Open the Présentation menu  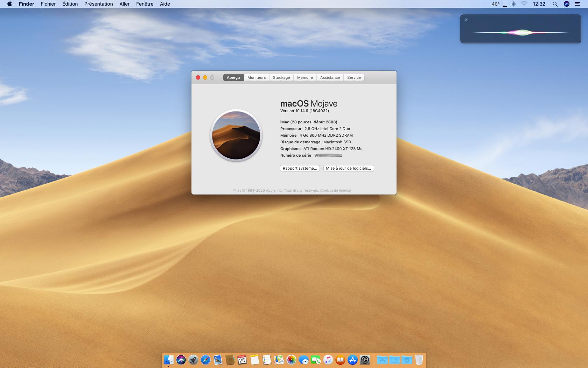99,4
